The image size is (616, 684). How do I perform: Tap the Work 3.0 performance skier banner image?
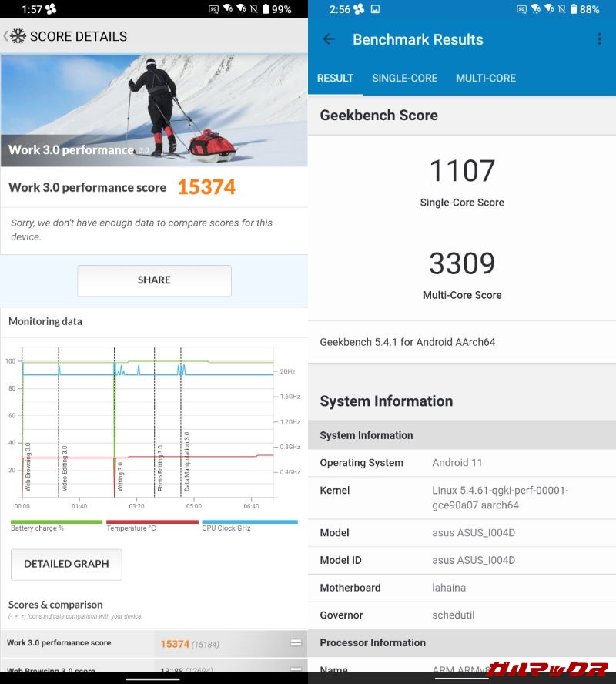coord(154,108)
